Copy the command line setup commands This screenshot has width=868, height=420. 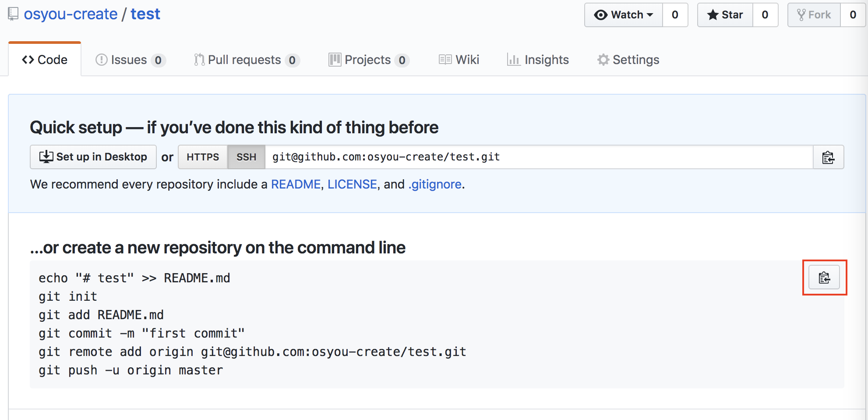(x=824, y=277)
